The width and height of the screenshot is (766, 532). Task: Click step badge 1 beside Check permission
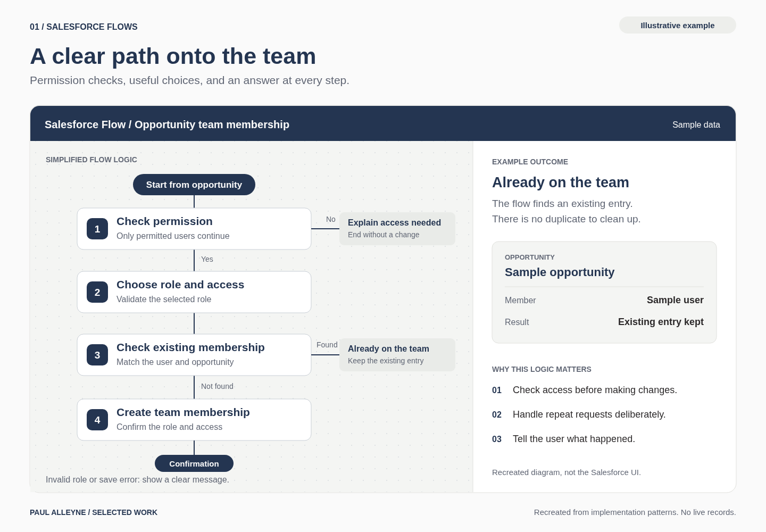pyautogui.click(x=97, y=229)
